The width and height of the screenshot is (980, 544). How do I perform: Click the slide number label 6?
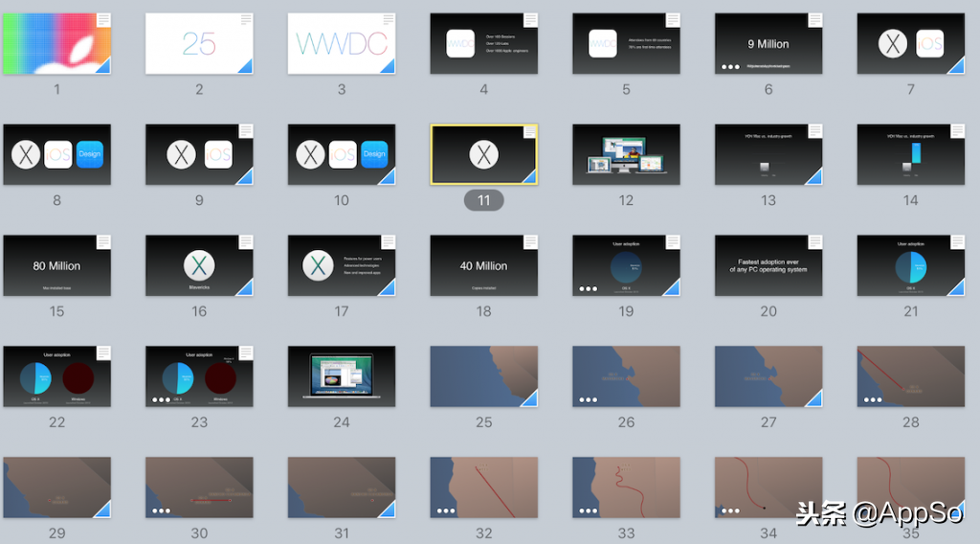point(768,89)
